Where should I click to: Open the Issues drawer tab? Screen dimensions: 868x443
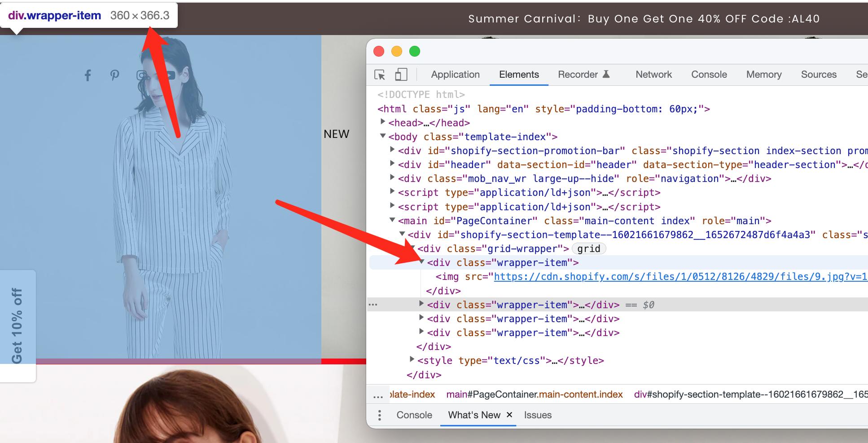[x=538, y=415]
